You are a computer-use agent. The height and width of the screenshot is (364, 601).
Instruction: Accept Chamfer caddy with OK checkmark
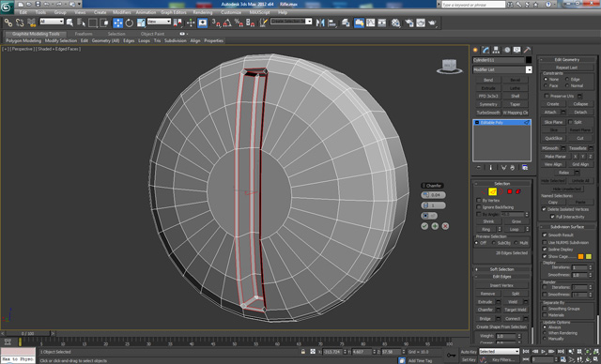(x=424, y=226)
